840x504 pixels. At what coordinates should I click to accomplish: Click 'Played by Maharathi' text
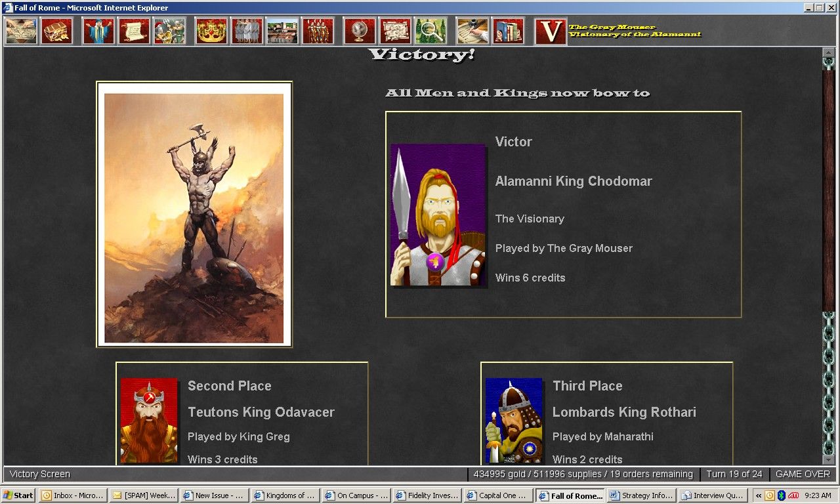(x=603, y=436)
